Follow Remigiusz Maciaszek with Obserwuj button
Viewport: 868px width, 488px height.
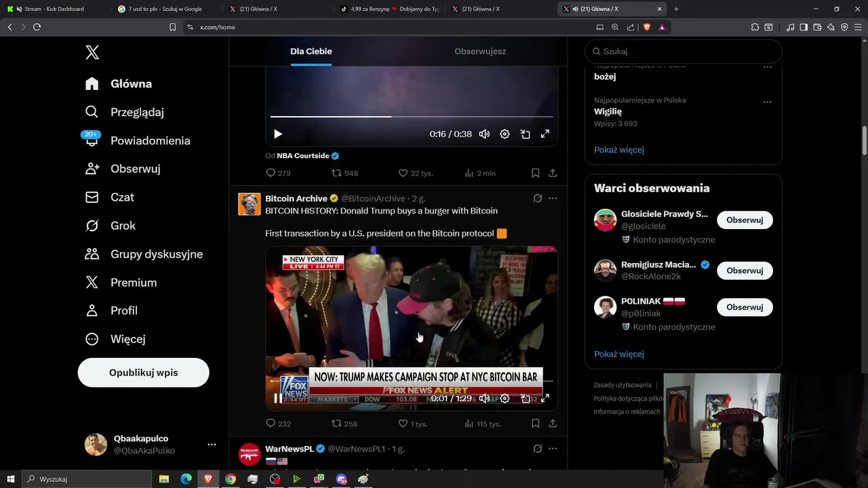coord(745,270)
